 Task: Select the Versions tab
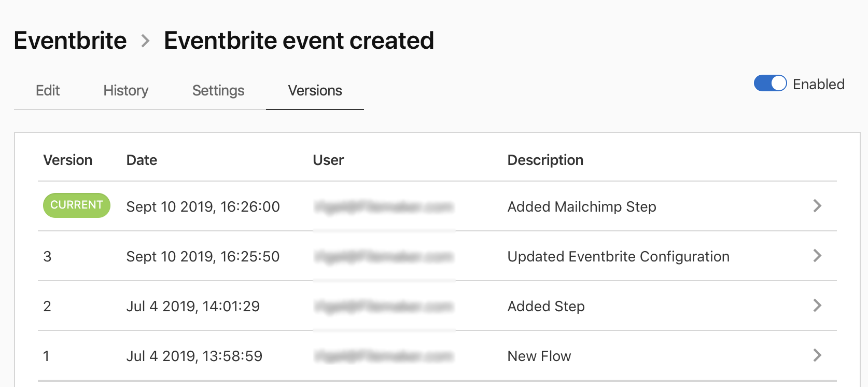coord(314,90)
